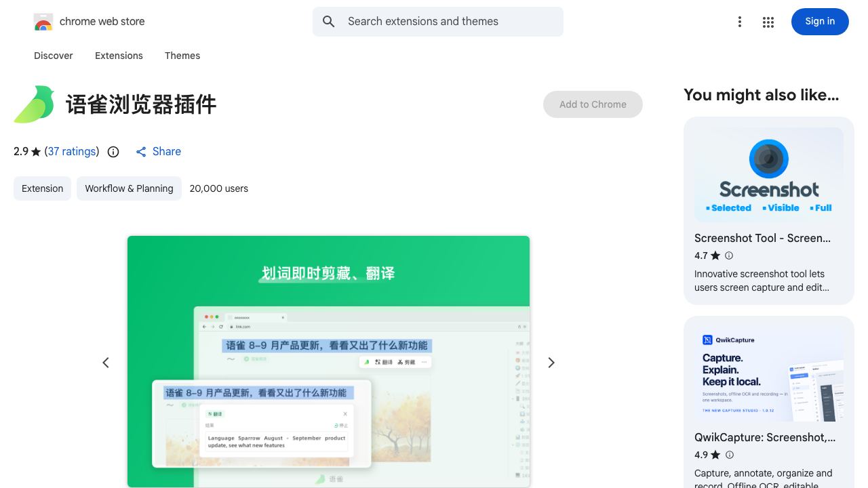
Task: Show the previous screenshot with left arrow
Action: pyautogui.click(x=106, y=363)
